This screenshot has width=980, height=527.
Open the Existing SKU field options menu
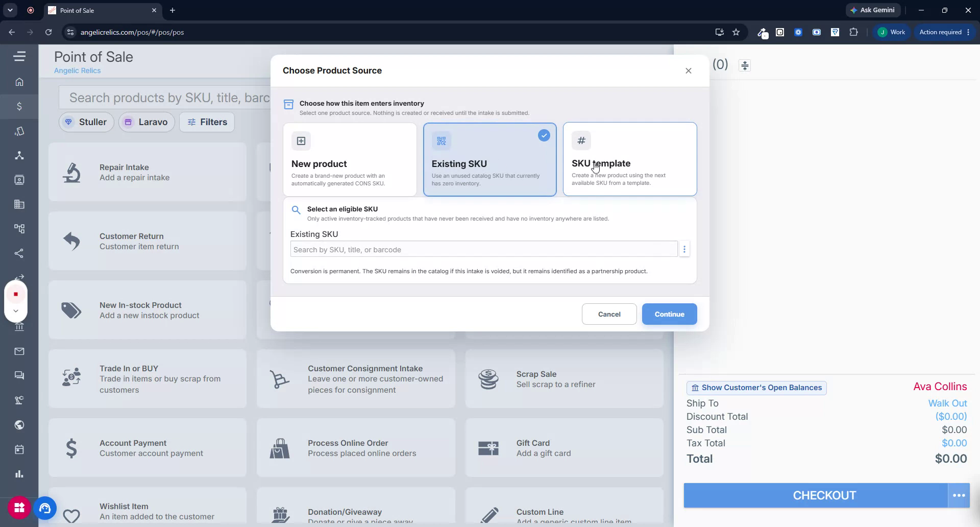[684, 249]
